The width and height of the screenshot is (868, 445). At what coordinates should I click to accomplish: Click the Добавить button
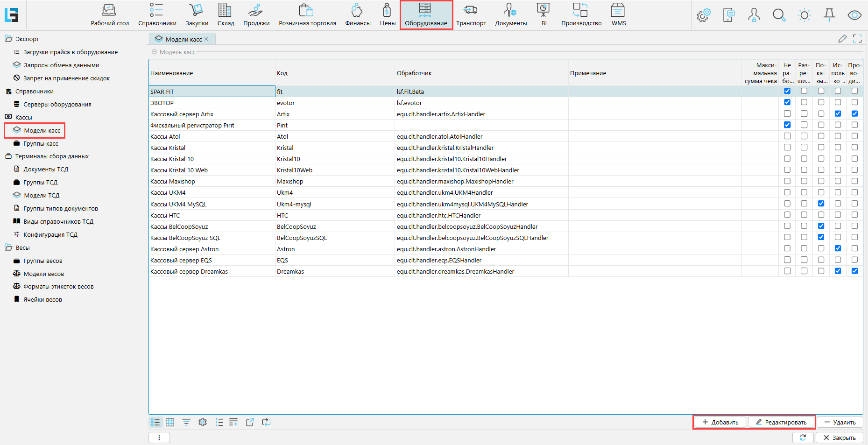[x=720, y=422]
